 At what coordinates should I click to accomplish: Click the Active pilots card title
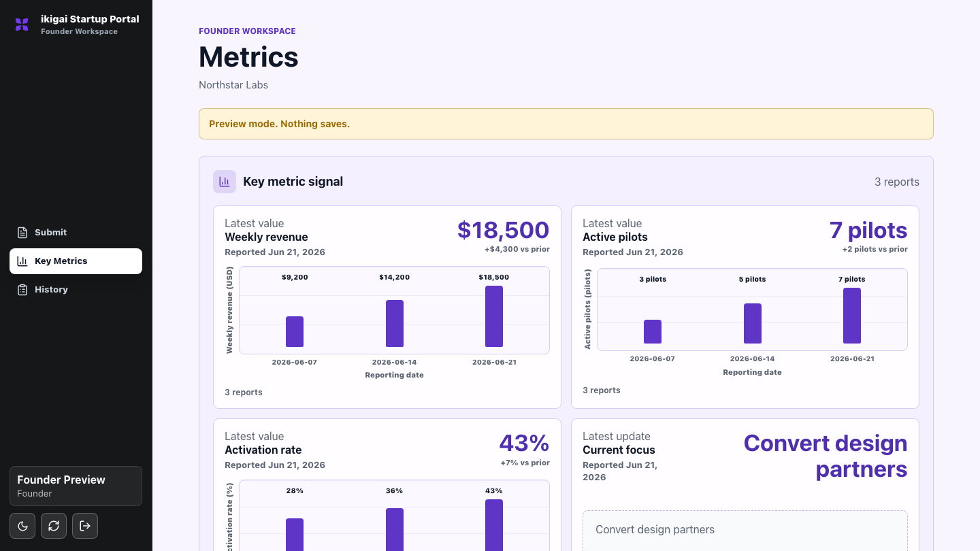pyautogui.click(x=615, y=237)
